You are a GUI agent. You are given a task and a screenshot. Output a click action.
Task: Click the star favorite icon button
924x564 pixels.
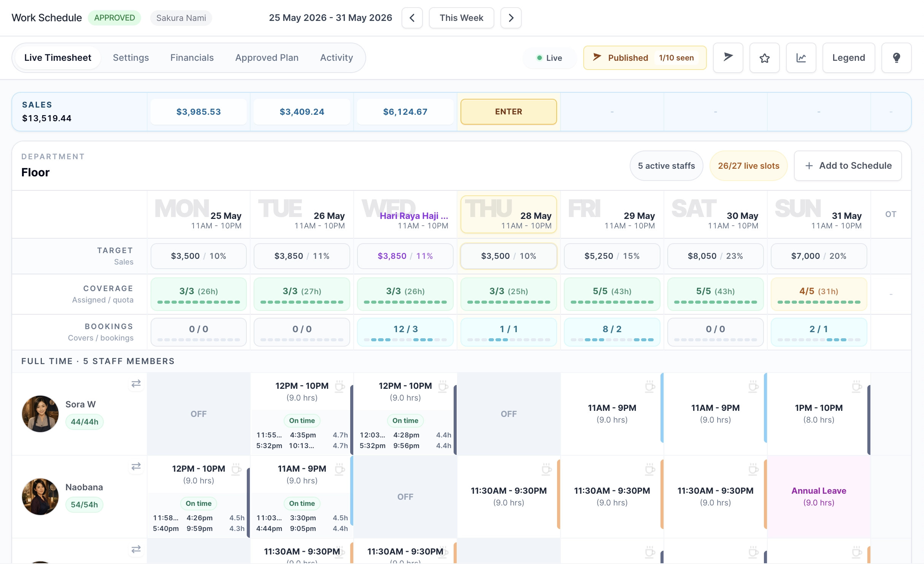point(764,58)
